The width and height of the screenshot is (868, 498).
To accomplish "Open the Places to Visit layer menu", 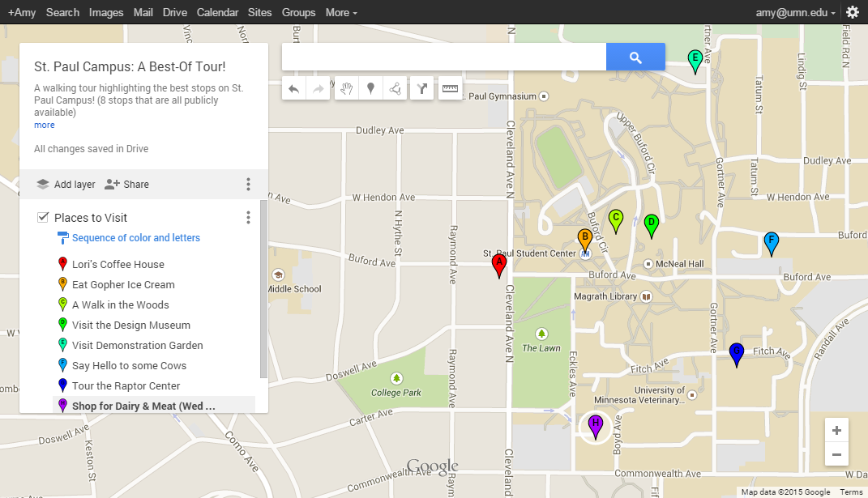I will [x=248, y=217].
